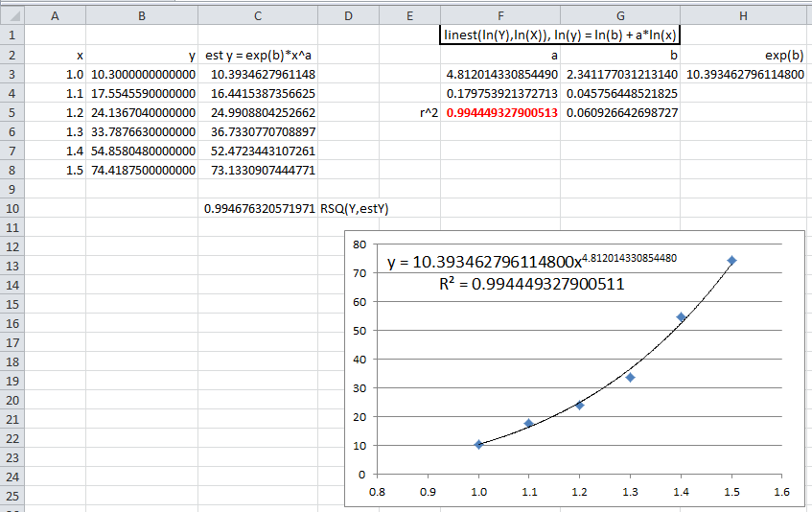Click the Select All corner triangle
This screenshot has height=512, width=812.
click(x=12, y=16)
